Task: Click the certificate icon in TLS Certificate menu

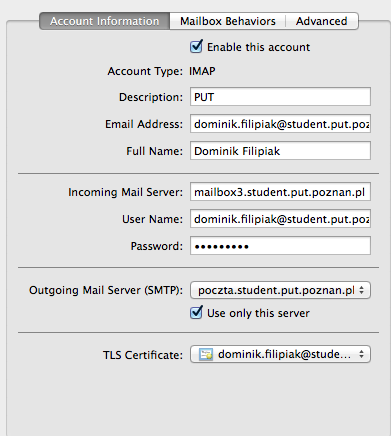Action: coord(206,354)
